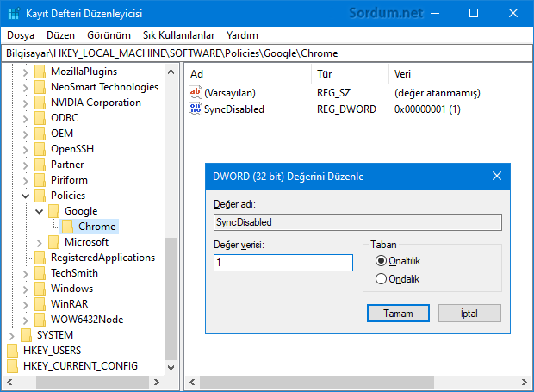Expand the TechSmith tree node

pos(26,273)
